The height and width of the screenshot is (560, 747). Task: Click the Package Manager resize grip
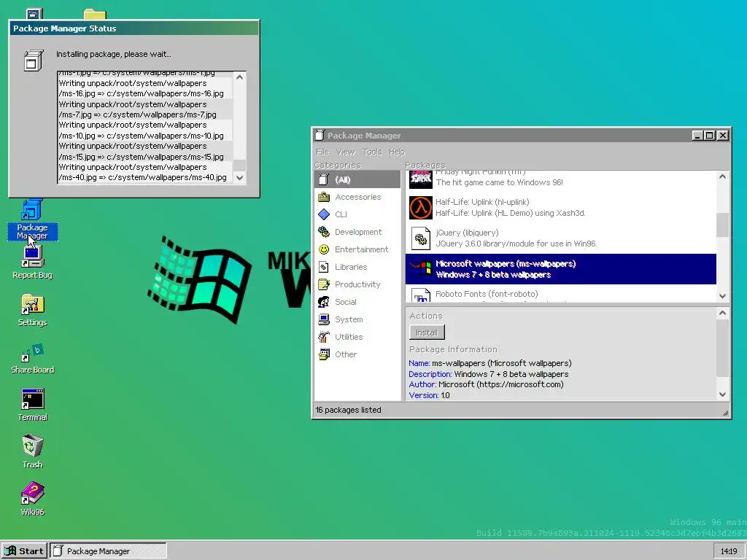pos(726,413)
